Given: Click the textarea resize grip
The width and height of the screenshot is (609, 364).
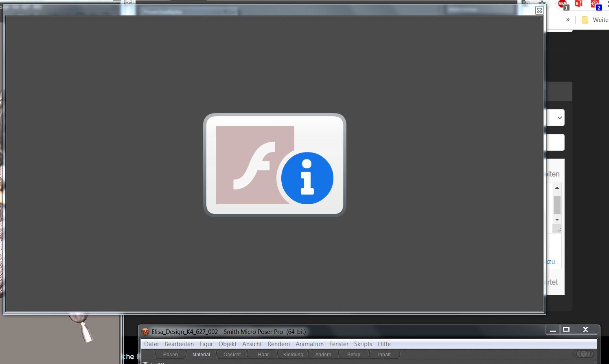Looking at the screenshot, I should 557,229.
